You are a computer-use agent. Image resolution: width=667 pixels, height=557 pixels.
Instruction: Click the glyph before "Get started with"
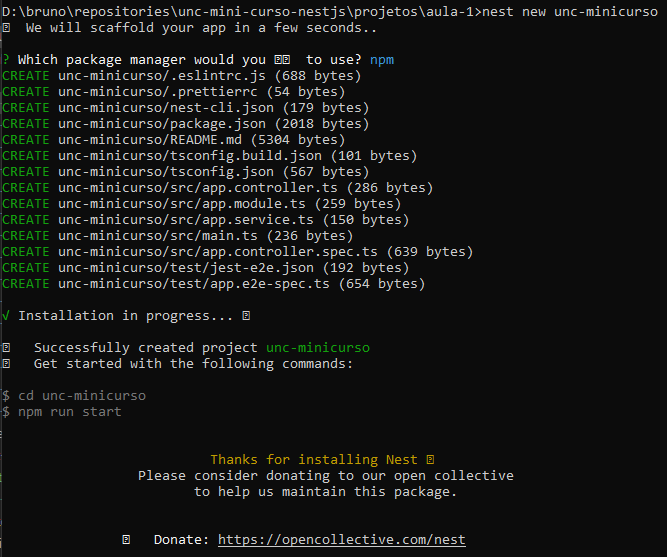(x=6, y=364)
